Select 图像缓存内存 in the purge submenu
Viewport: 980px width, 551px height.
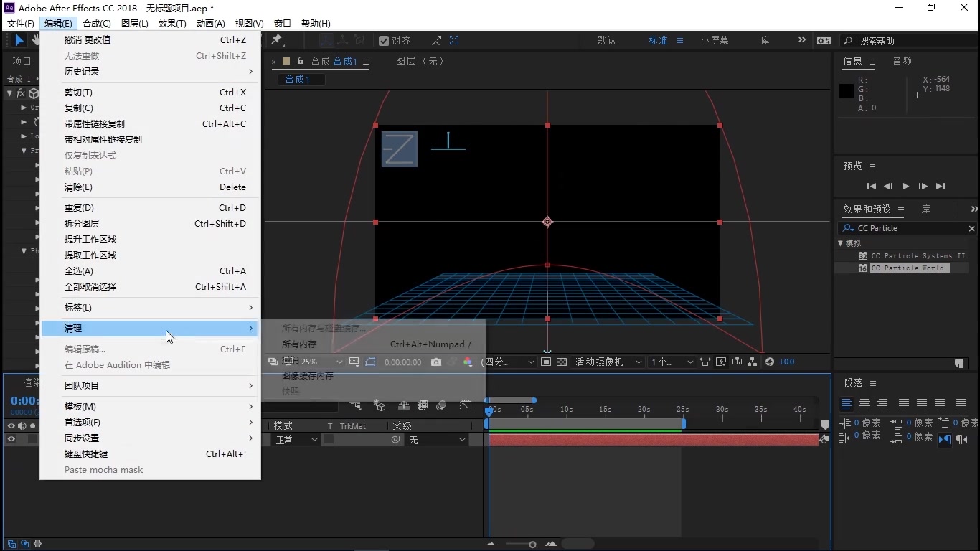(373, 376)
